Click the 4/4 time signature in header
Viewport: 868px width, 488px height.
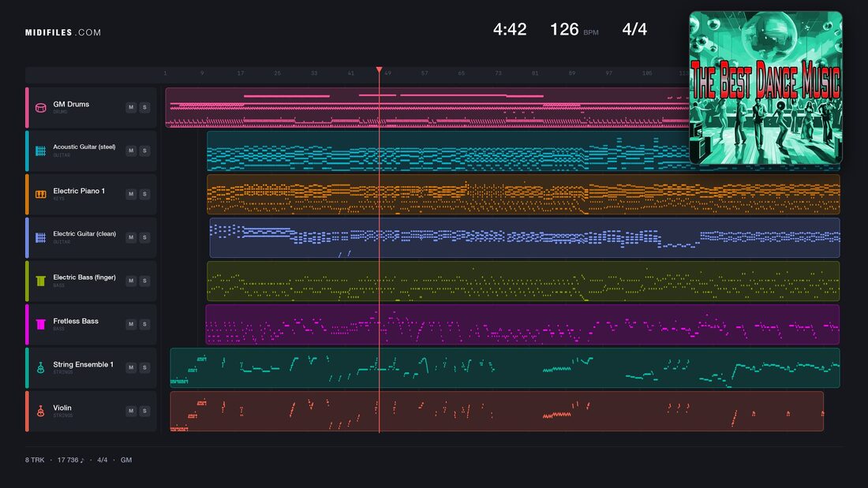(x=634, y=29)
